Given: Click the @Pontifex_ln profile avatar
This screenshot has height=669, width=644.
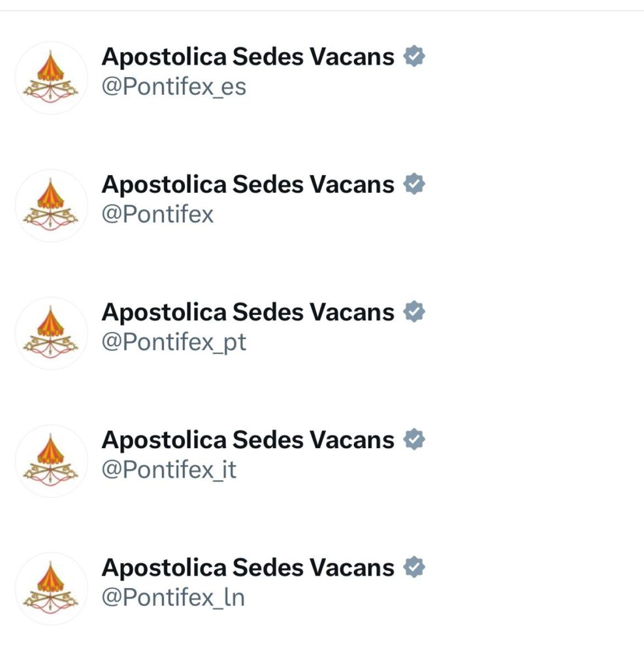Looking at the screenshot, I should point(51,589).
